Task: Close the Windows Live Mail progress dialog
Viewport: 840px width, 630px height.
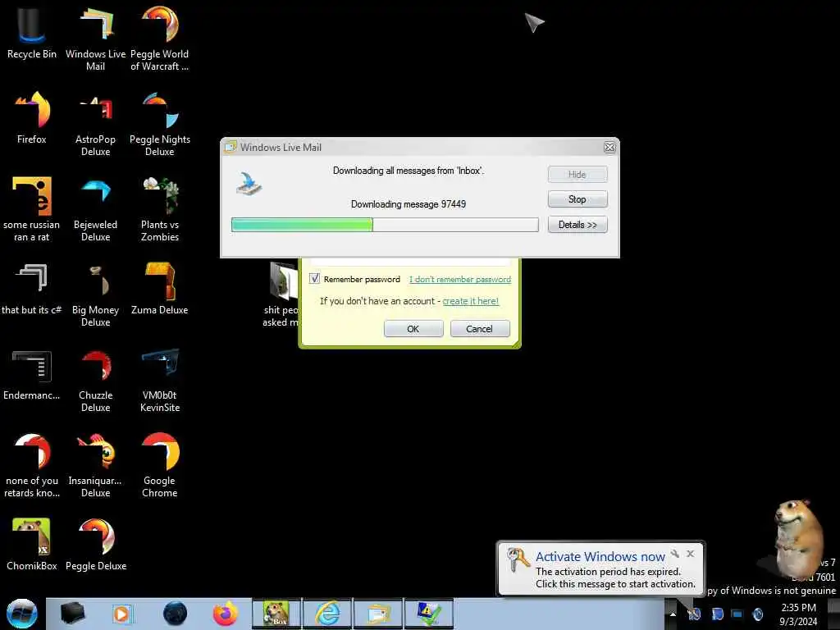Action: coord(609,148)
